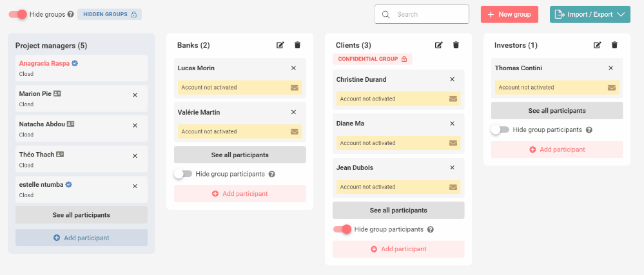Add participant to the Clients group
644x275 pixels.
coord(398,249)
